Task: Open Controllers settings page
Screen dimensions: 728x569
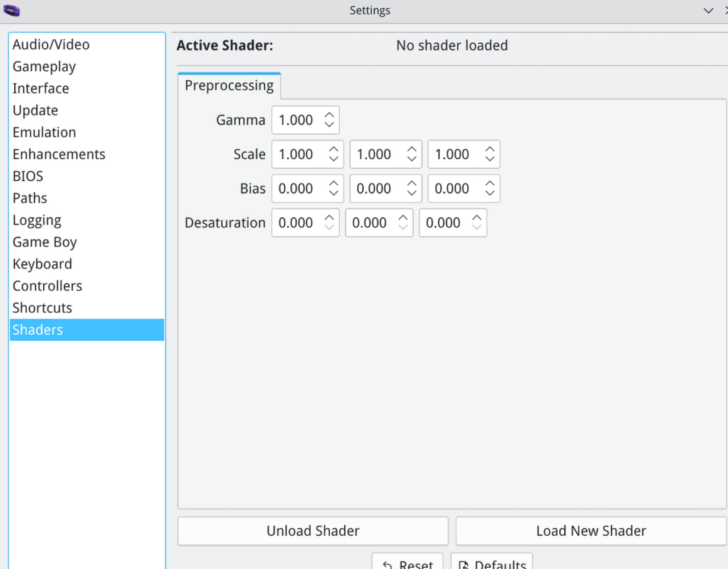Action: pos(87,286)
